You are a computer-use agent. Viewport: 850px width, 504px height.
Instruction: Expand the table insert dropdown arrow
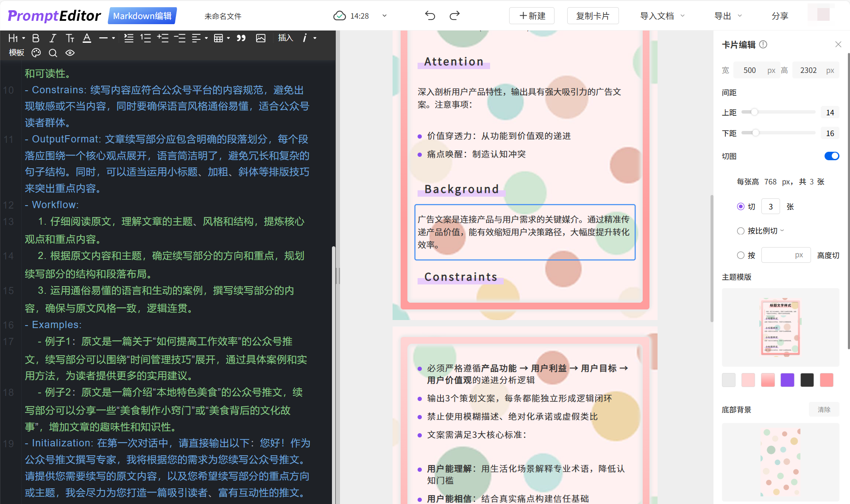(x=229, y=38)
